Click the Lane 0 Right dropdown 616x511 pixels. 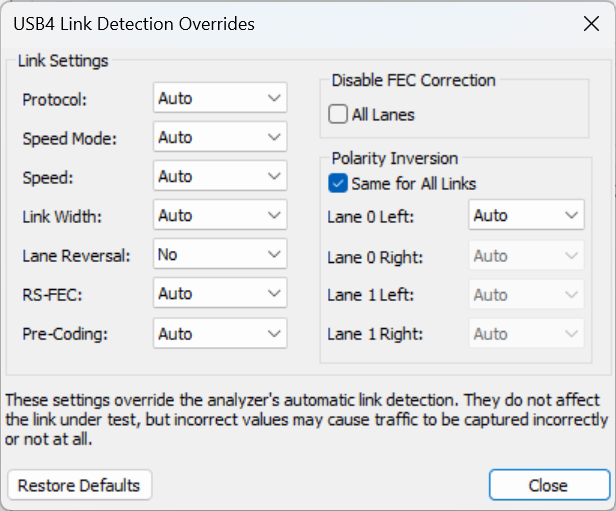pyautogui.click(x=526, y=256)
